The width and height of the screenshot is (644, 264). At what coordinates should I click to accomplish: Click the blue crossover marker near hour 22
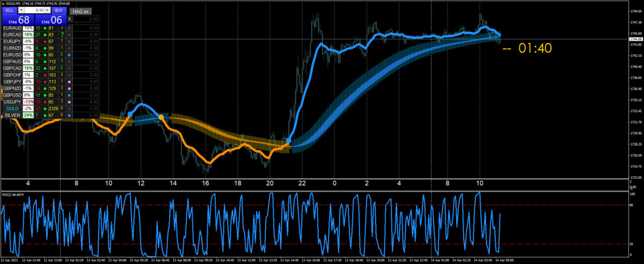coord(289,141)
